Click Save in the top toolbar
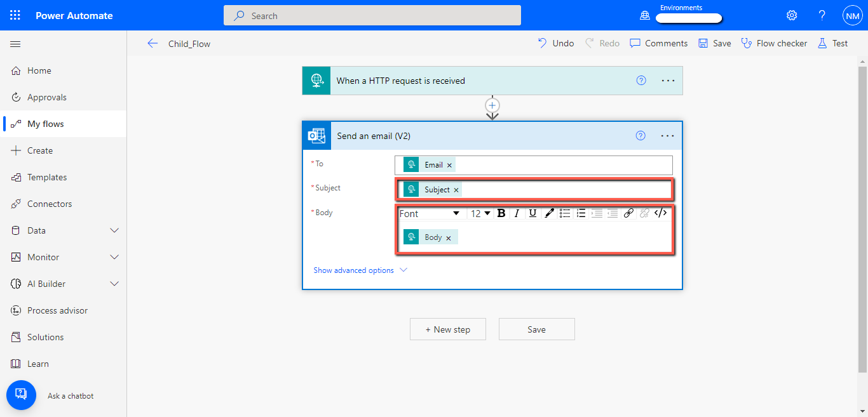 (715, 43)
